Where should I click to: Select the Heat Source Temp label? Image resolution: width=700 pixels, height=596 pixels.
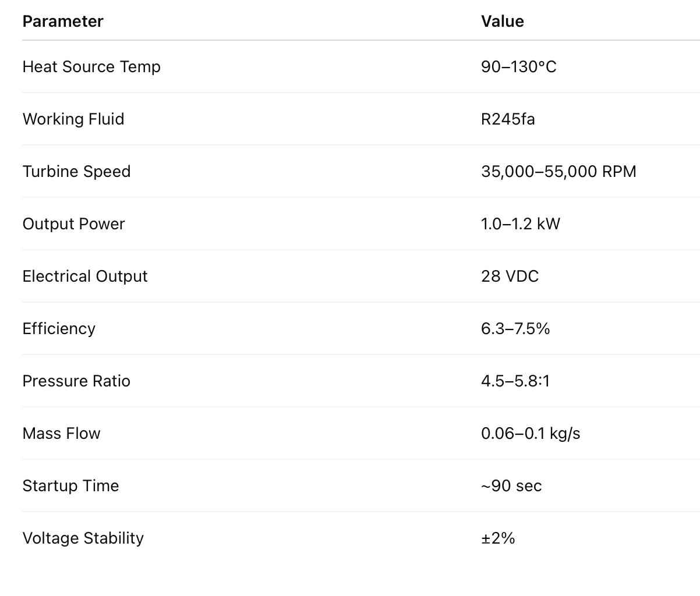click(x=91, y=67)
